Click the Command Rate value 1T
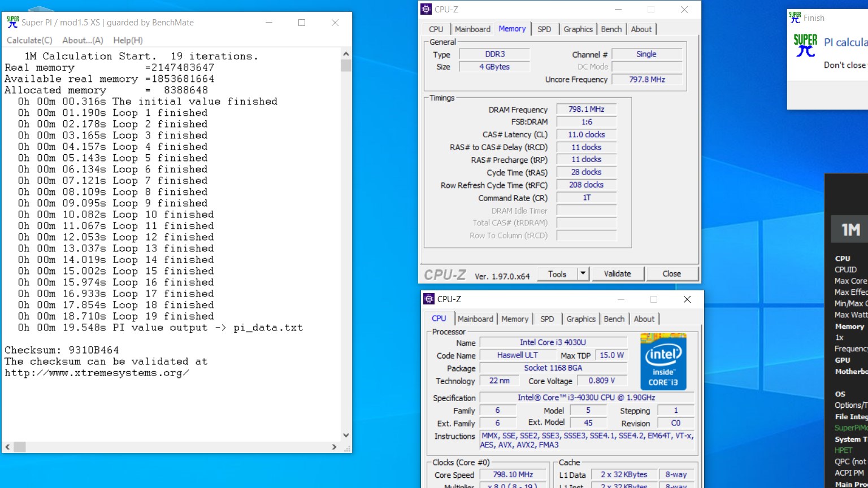 click(x=586, y=198)
